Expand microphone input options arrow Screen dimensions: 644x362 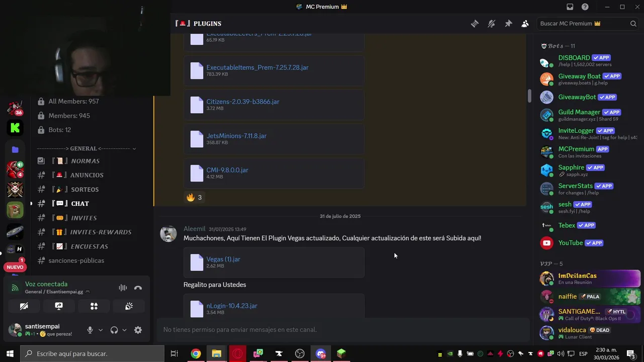click(x=101, y=330)
